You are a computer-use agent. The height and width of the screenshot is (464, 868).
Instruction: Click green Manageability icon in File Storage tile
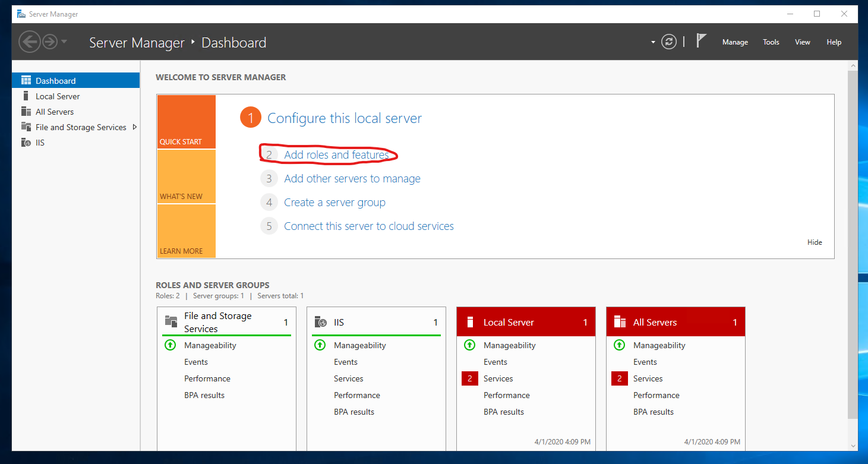(170, 345)
